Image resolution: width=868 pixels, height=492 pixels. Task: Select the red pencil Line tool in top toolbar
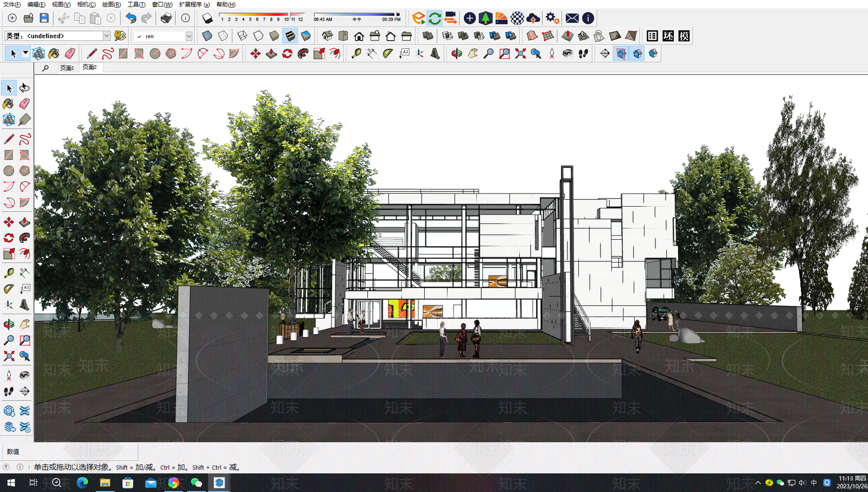pyautogui.click(x=92, y=53)
